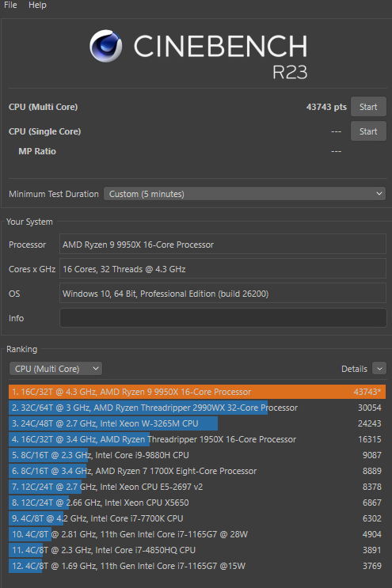
Task: Select the Ryzen 9 9950X ranking row
Action: click(197, 392)
